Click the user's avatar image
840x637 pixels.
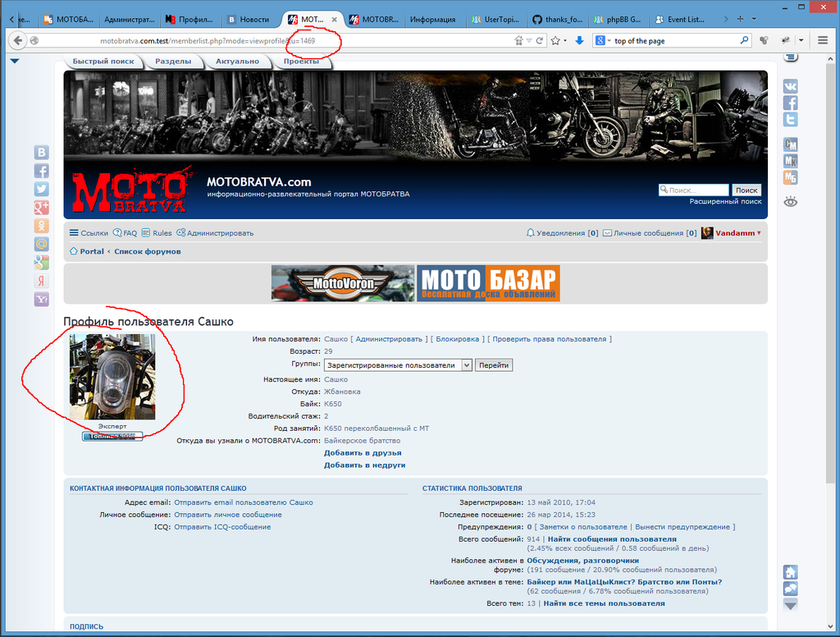click(x=112, y=377)
